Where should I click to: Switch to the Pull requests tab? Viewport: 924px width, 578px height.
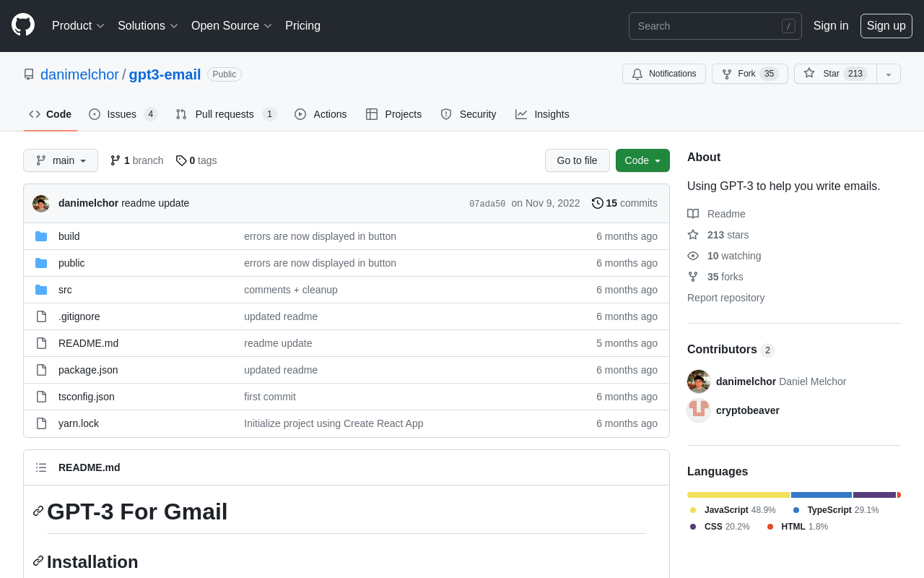[x=226, y=114]
